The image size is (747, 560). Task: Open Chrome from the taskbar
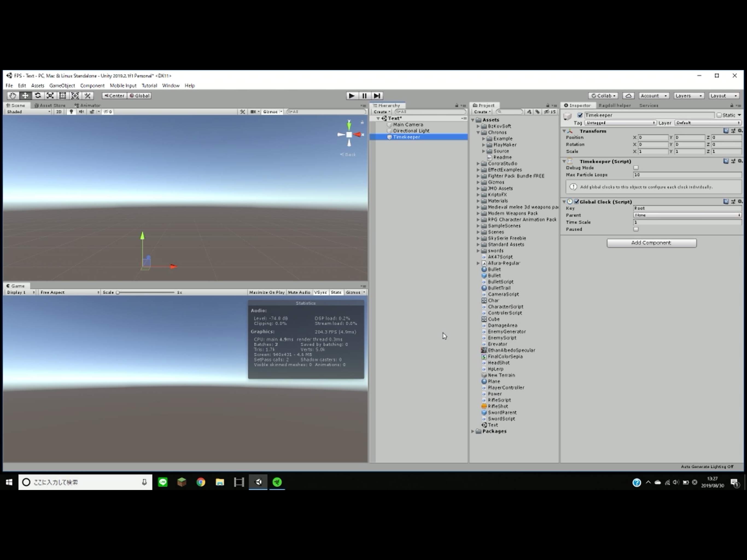pos(201,482)
